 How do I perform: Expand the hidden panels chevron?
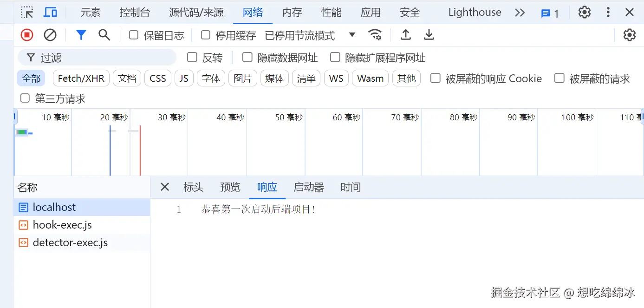pyautogui.click(x=520, y=13)
